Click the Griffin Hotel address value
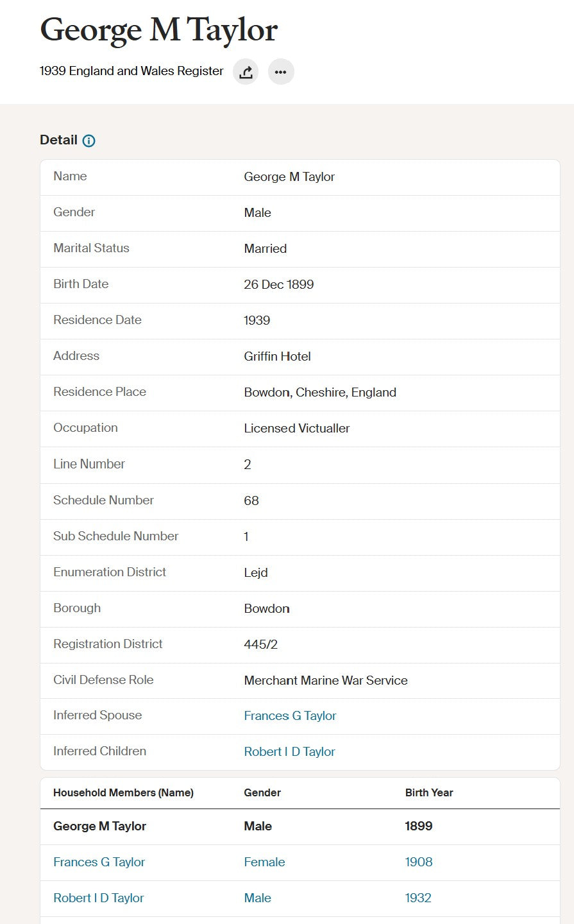The image size is (574, 924). [x=277, y=356]
